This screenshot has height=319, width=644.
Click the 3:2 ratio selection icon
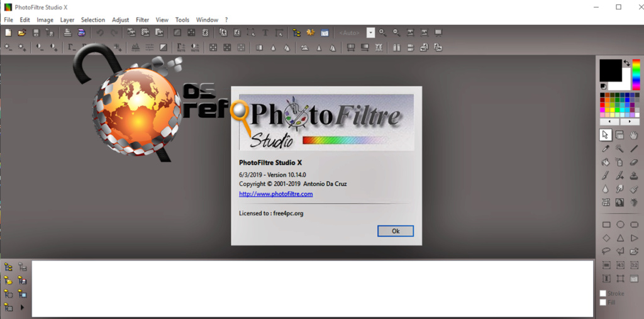point(634,265)
